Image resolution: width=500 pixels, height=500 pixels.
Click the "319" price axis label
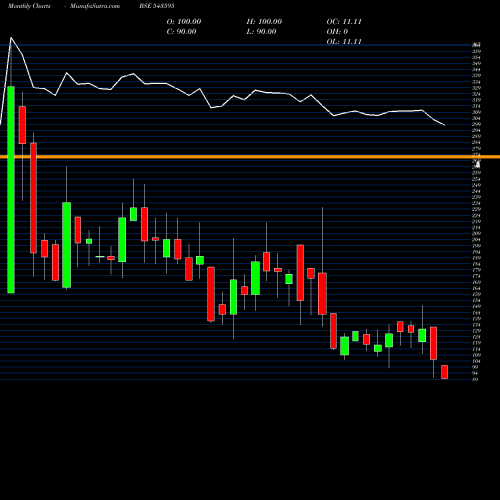tap(476, 100)
